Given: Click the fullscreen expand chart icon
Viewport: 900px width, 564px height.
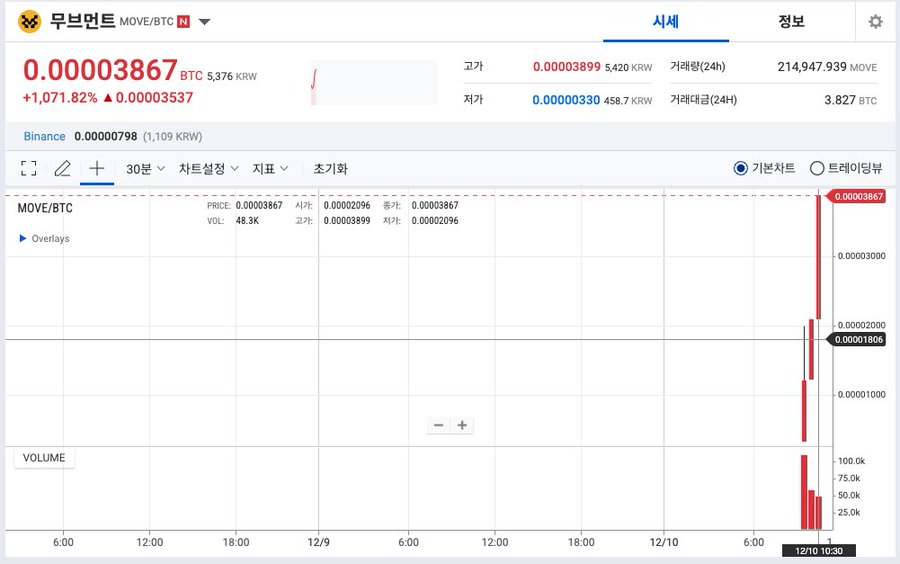Looking at the screenshot, I should (x=28, y=169).
